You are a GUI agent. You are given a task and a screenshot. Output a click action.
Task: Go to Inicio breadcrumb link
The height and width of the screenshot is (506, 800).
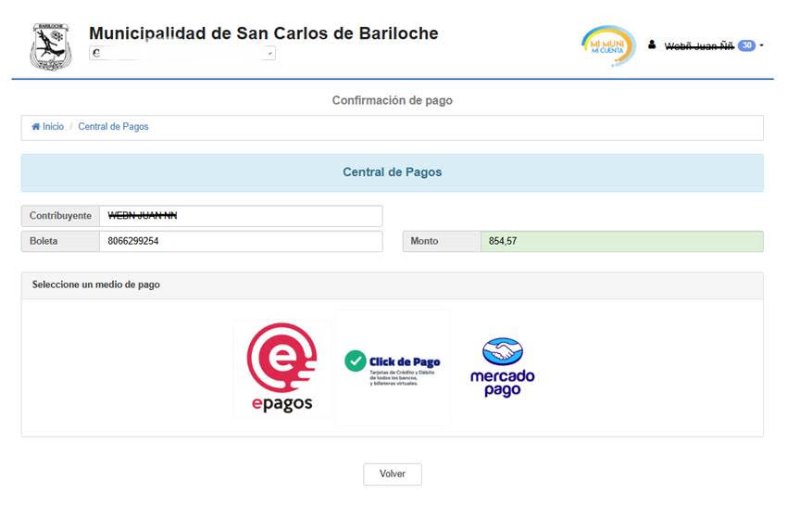53,126
